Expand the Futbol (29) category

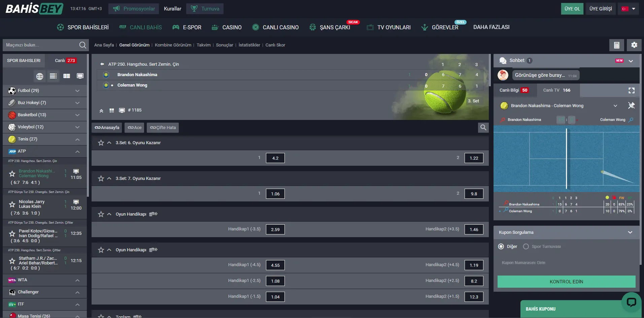pyautogui.click(x=45, y=91)
